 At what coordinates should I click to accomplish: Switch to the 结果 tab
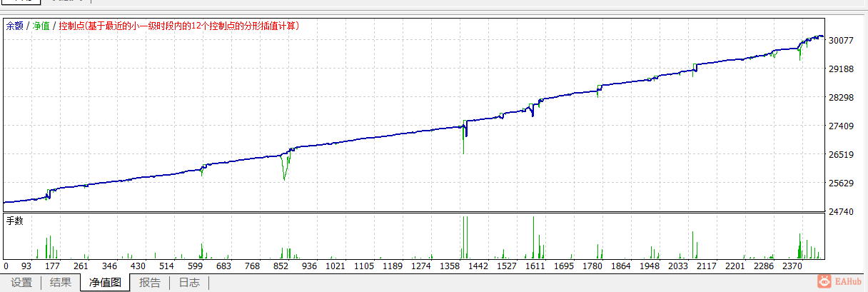point(61,283)
